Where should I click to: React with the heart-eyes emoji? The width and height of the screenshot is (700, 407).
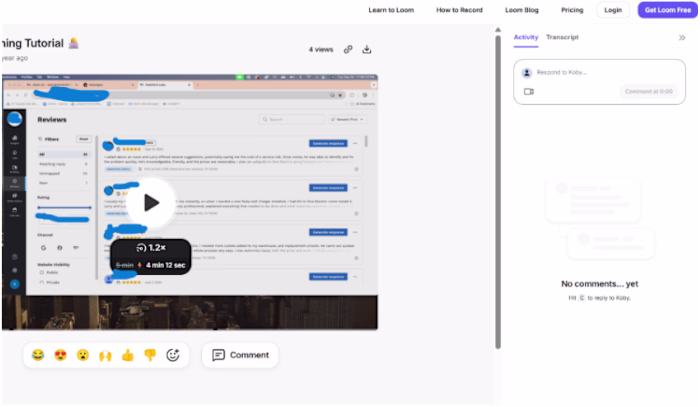60,355
